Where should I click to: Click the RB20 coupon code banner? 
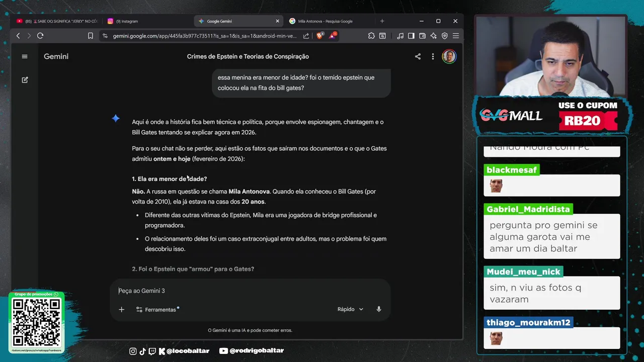pos(588,121)
